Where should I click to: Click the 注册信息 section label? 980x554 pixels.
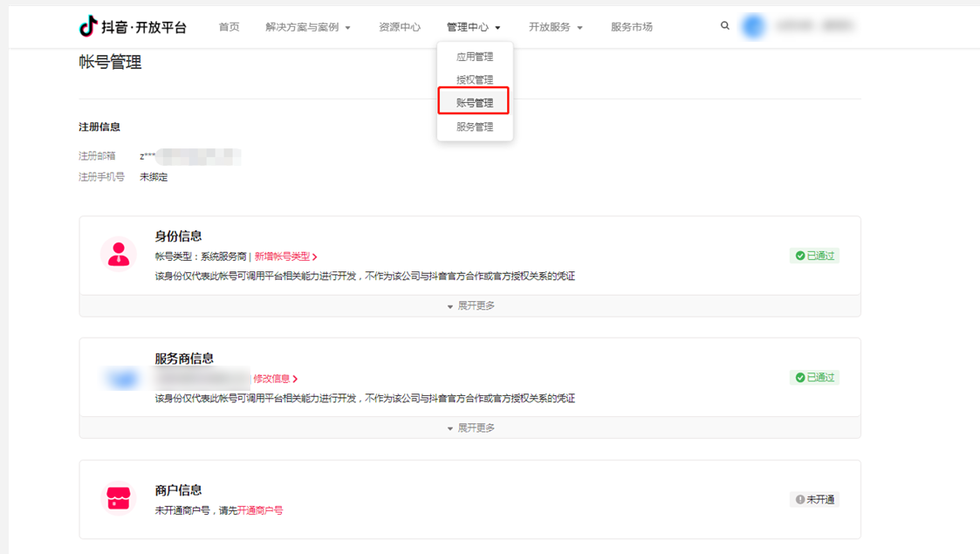tap(99, 127)
